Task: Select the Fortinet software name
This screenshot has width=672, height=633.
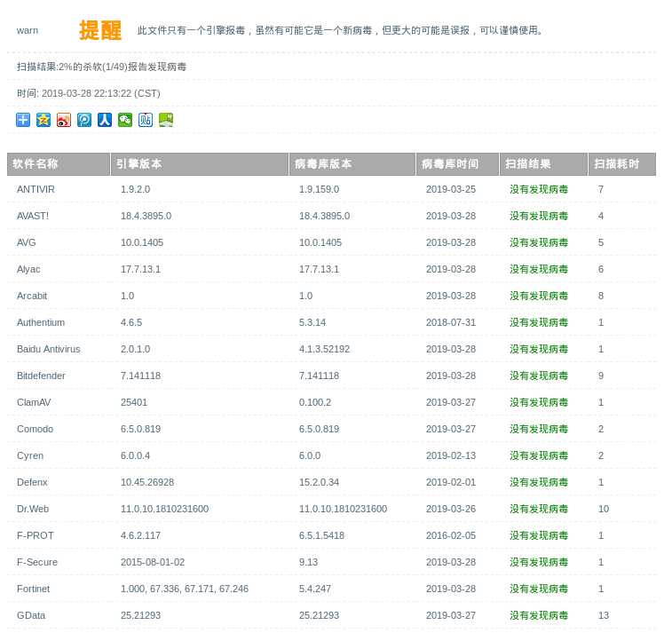Action: pyautogui.click(x=33, y=588)
